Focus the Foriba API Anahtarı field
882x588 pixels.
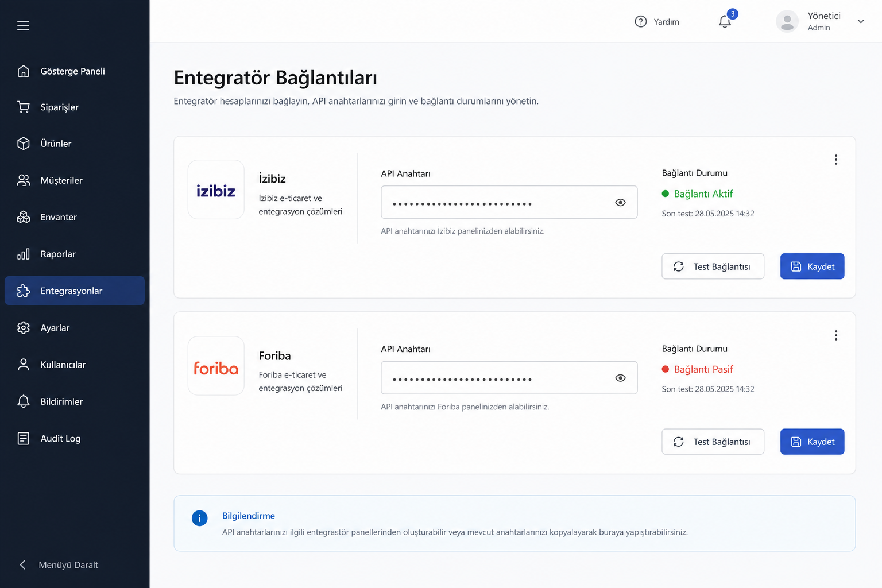(509, 378)
